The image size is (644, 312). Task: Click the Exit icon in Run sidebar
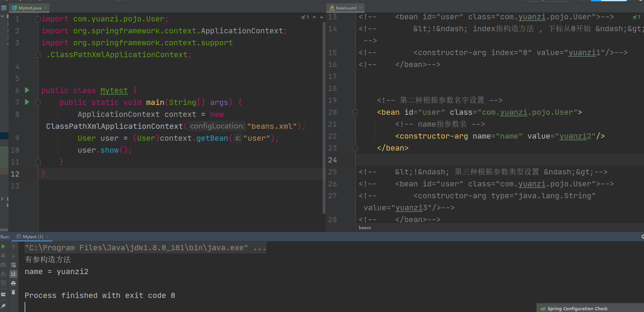(x=4, y=283)
